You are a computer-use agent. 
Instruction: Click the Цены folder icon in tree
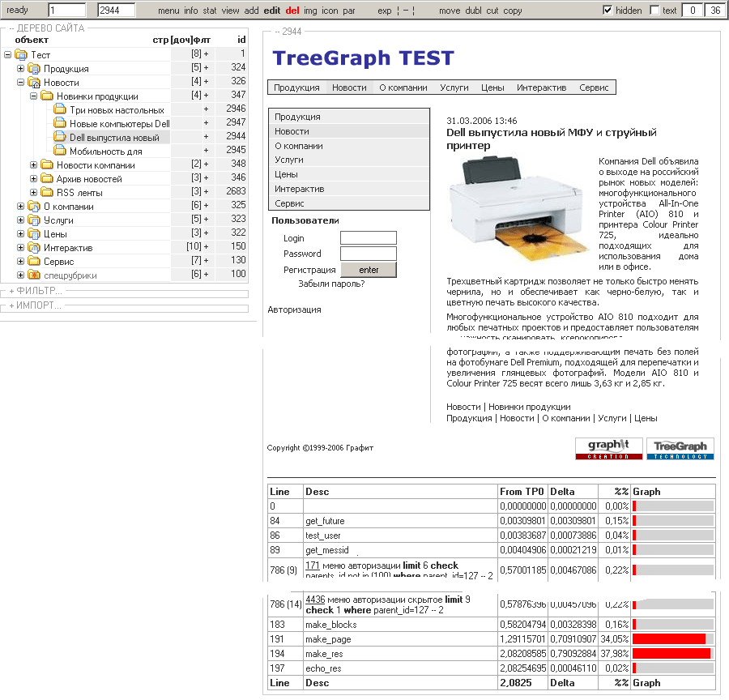(34, 233)
